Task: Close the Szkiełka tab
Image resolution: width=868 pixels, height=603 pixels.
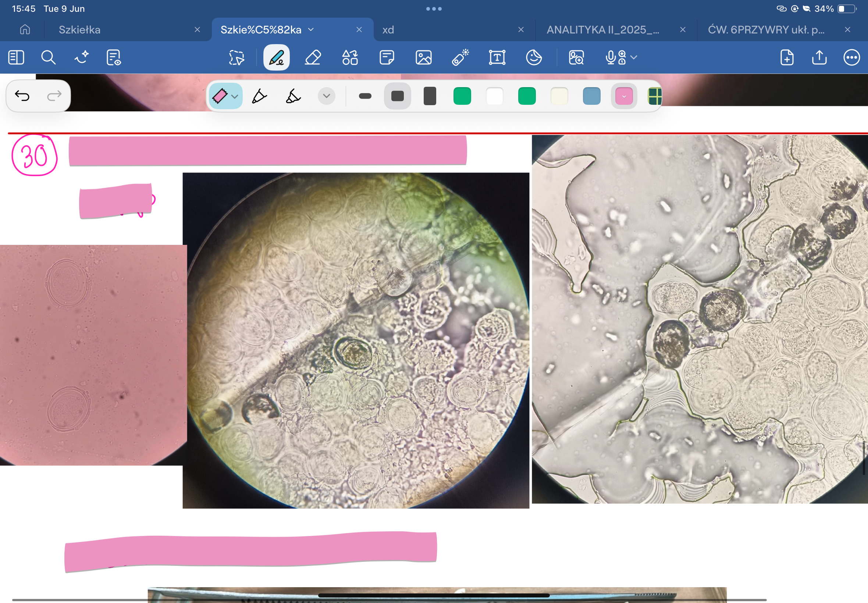Action: (x=197, y=29)
